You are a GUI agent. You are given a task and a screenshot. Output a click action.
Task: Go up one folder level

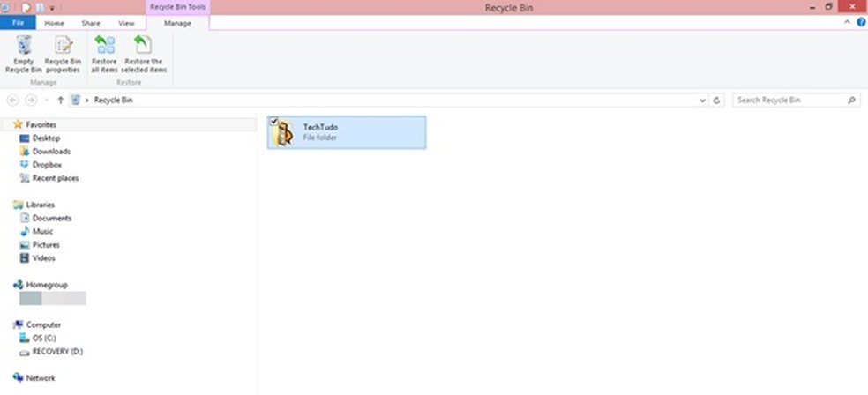pyautogui.click(x=60, y=101)
